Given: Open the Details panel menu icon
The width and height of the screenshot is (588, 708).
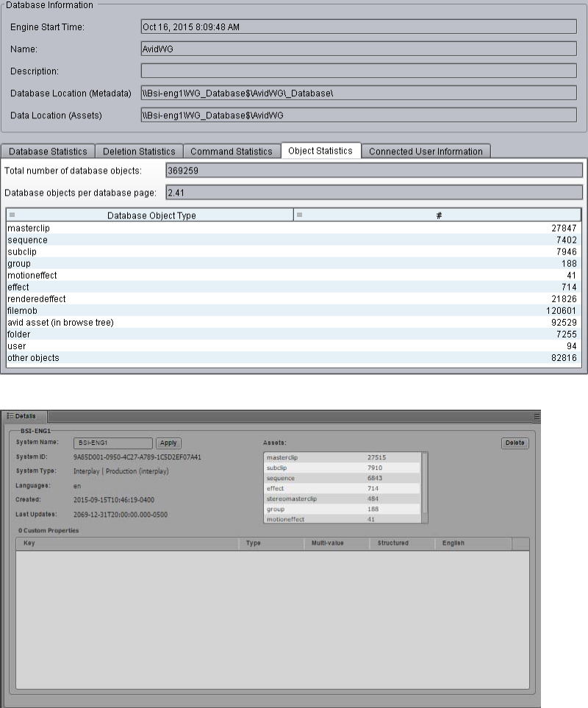Looking at the screenshot, I should coord(537,417).
